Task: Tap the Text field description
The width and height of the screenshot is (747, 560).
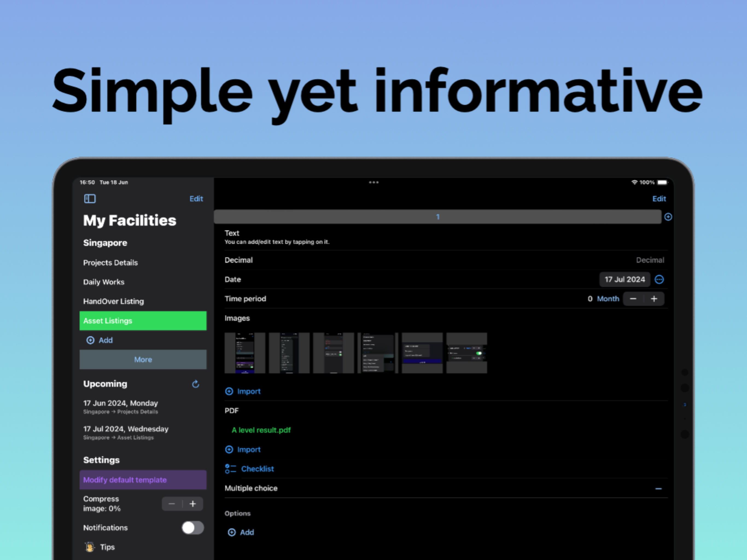Action: pos(277,242)
